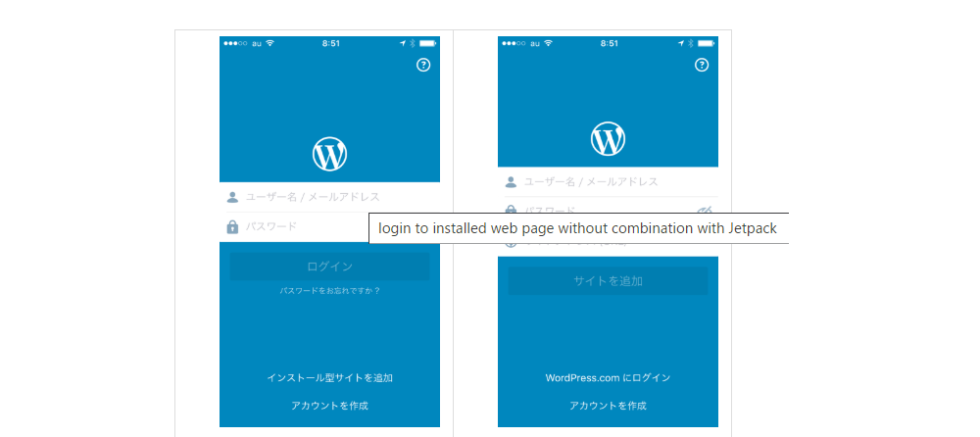The width and height of the screenshot is (980, 437).
Task: Click the location arrow on the ログイン screen
Action: [403, 43]
